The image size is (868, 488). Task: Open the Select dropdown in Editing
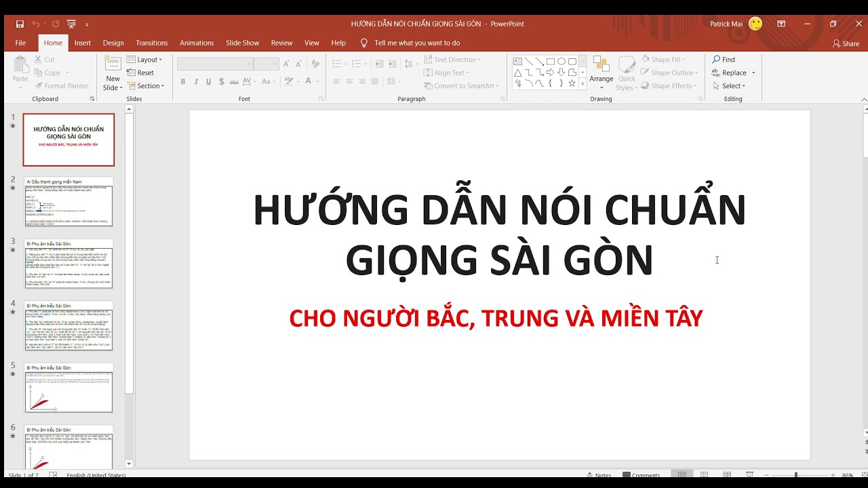pyautogui.click(x=729, y=86)
